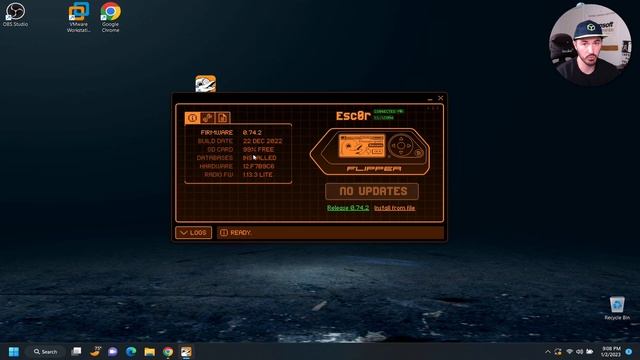Click the Flipper device screen preview
The image size is (640, 360).
[362, 146]
